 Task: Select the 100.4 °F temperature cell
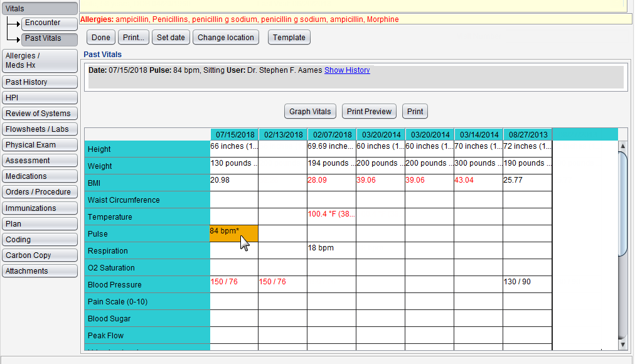point(331,215)
